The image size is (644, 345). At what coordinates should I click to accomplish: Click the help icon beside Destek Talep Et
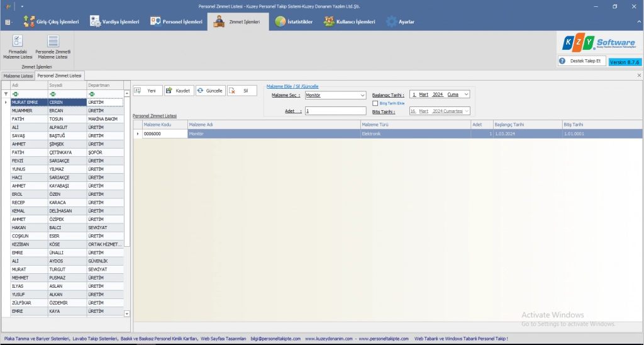(x=562, y=61)
